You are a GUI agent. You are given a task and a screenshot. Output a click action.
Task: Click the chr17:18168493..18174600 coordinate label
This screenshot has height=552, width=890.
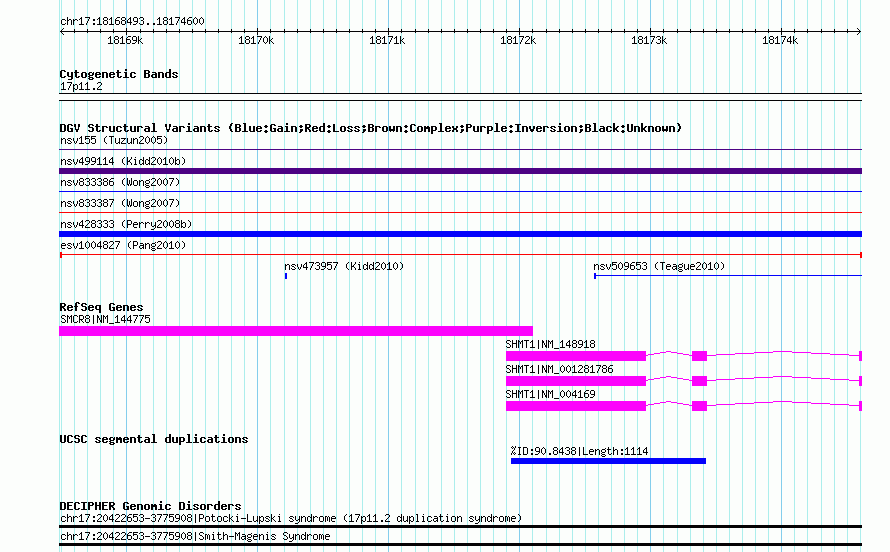(x=132, y=22)
